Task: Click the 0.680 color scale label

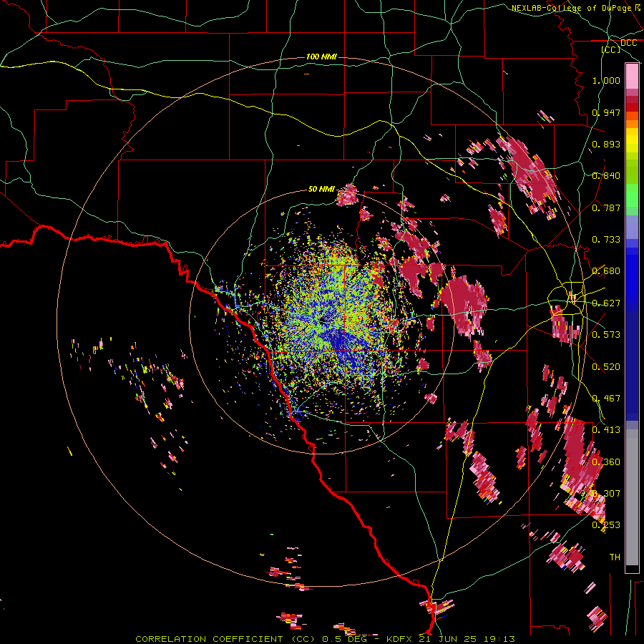Action: pyautogui.click(x=606, y=271)
